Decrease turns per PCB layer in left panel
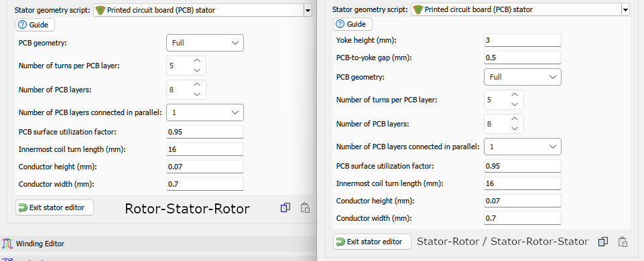 [x=197, y=70]
